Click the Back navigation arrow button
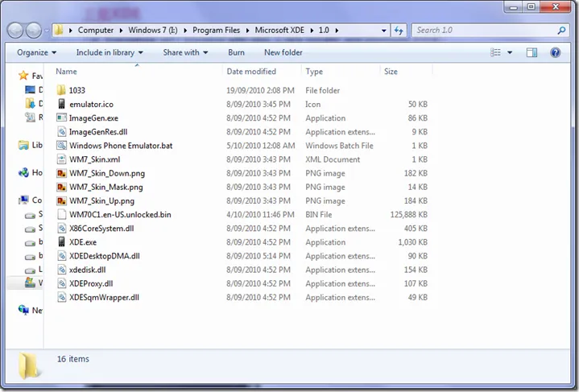This screenshot has height=392, width=579. (x=15, y=31)
